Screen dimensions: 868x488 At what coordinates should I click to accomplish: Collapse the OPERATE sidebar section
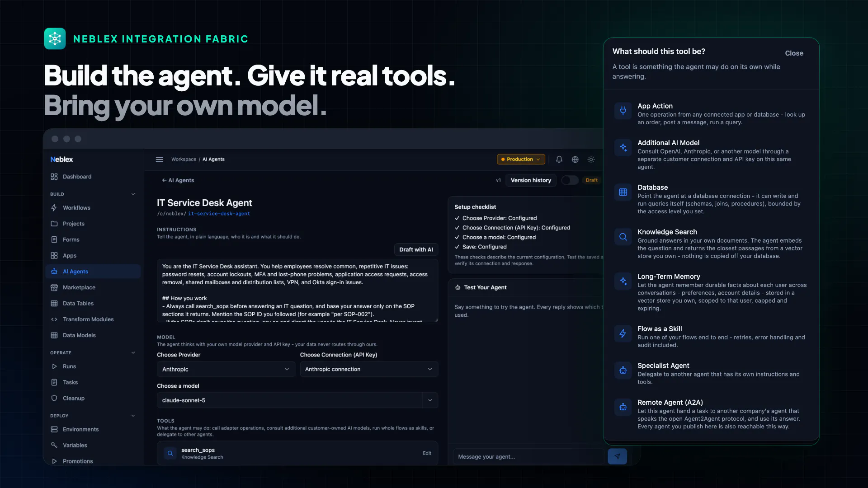pyautogui.click(x=133, y=353)
